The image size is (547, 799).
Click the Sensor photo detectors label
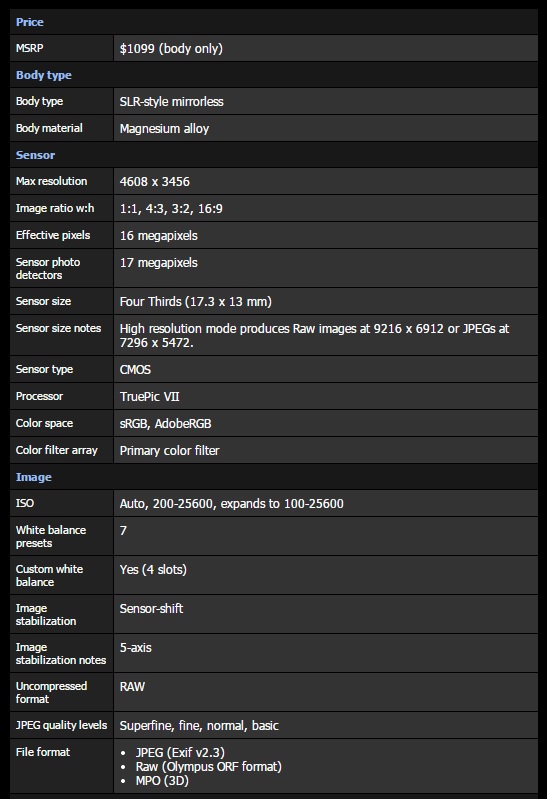pos(48,269)
